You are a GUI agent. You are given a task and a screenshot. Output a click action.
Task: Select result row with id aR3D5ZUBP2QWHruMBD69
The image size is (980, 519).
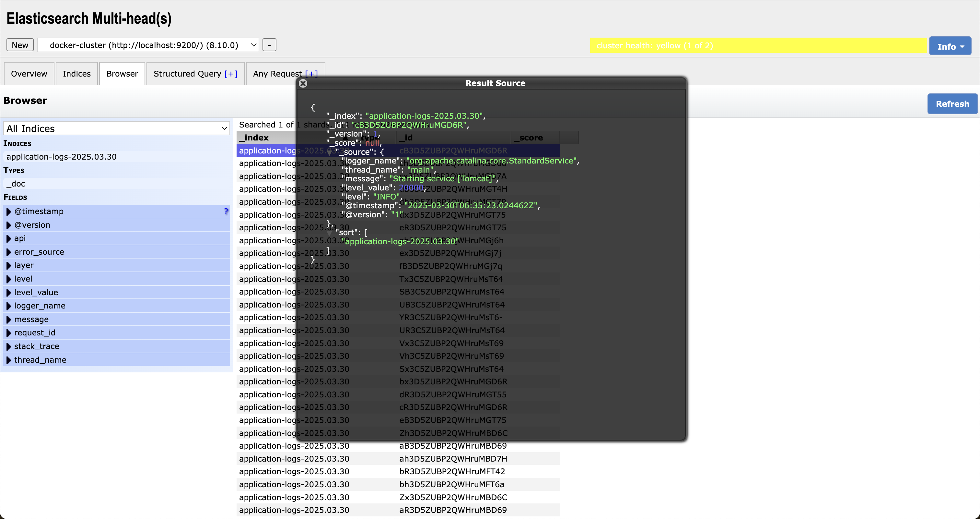[x=398, y=510]
